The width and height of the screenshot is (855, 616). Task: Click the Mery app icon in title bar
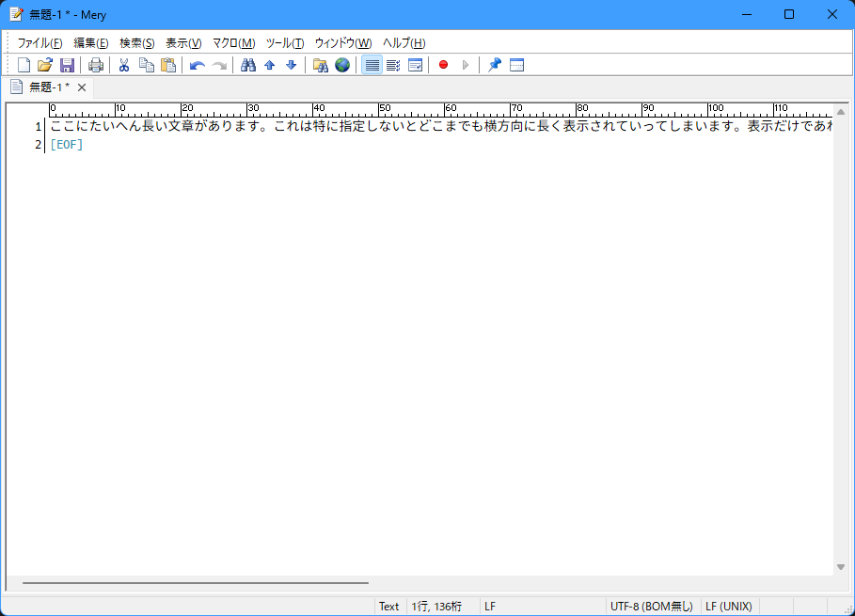(16, 14)
